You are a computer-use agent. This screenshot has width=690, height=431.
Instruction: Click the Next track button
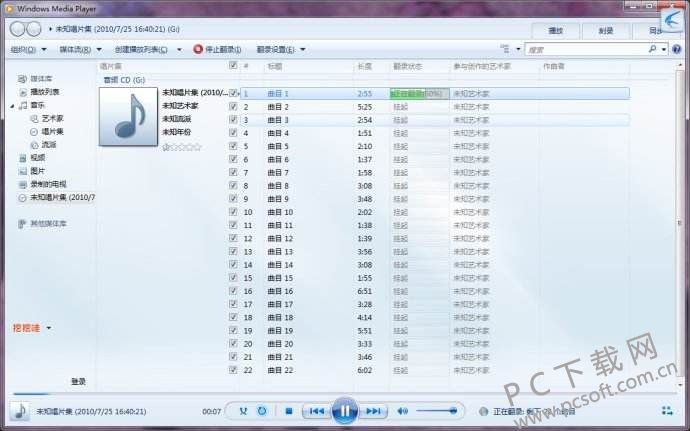[x=373, y=411]
